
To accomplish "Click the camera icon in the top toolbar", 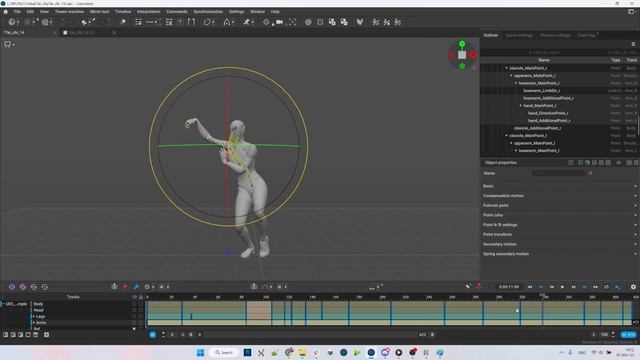I will click(280, 22).
